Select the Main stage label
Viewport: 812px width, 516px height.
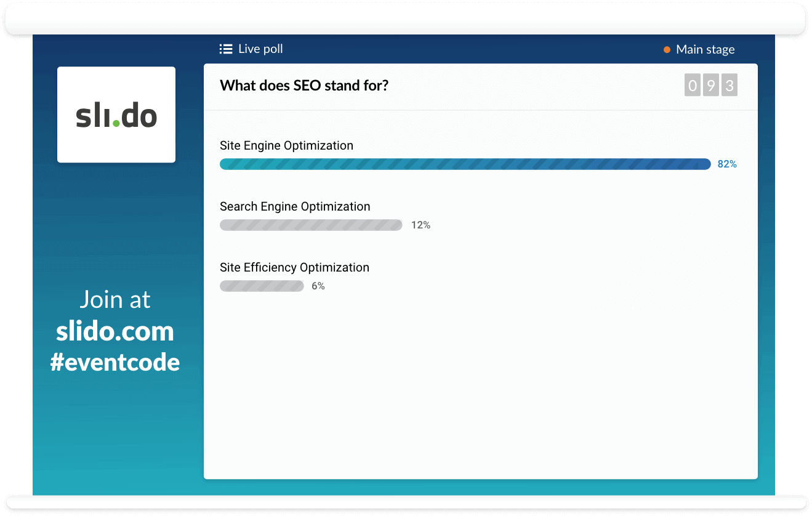click(705, 50)
